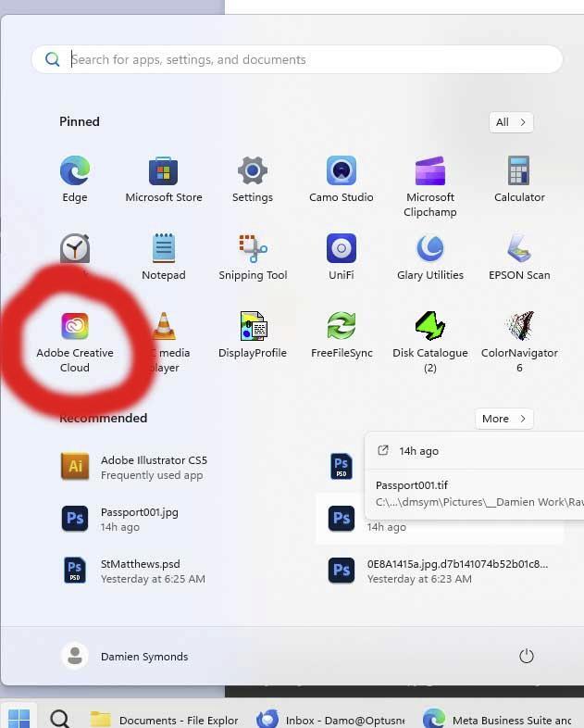The width and height of the screenshot is (584, 728).
Task: Launch Camo Studio
Action: (x=342, y=179)
